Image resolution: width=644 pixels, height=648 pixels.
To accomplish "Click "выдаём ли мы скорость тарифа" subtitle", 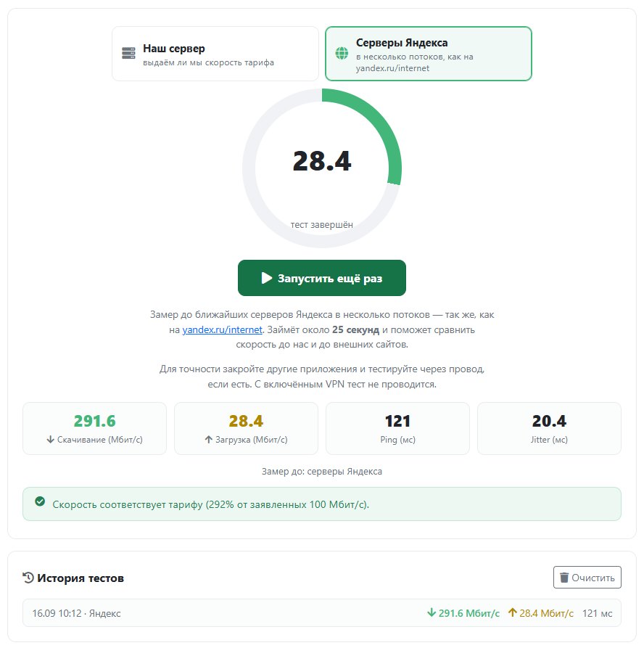I will (208, 63).
